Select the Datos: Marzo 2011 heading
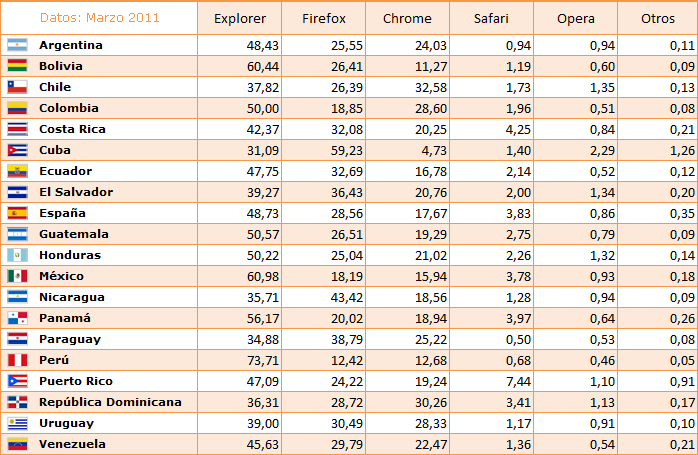This screenshot has width=698, height=455. coord(100,18)
